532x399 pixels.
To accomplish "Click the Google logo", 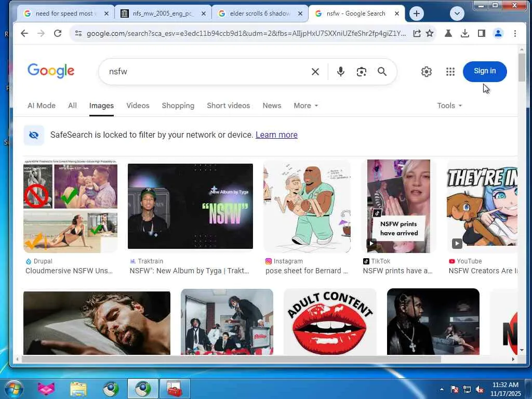I will click(x=51, y=71).
